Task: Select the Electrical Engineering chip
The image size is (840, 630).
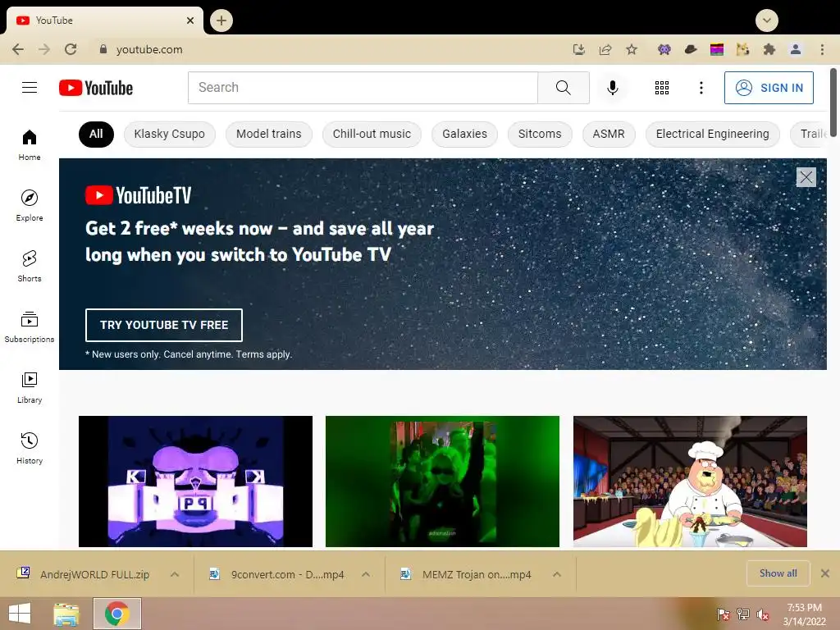Action: tap(713, 134)
